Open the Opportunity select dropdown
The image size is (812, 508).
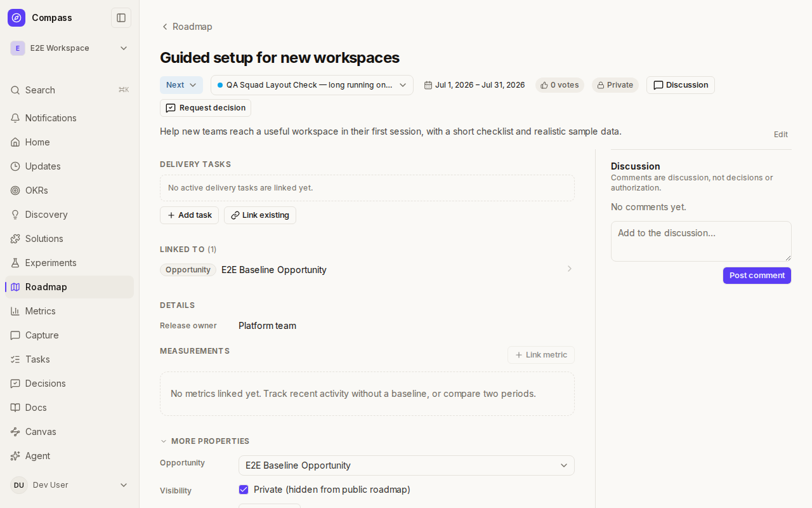point(407,465)
